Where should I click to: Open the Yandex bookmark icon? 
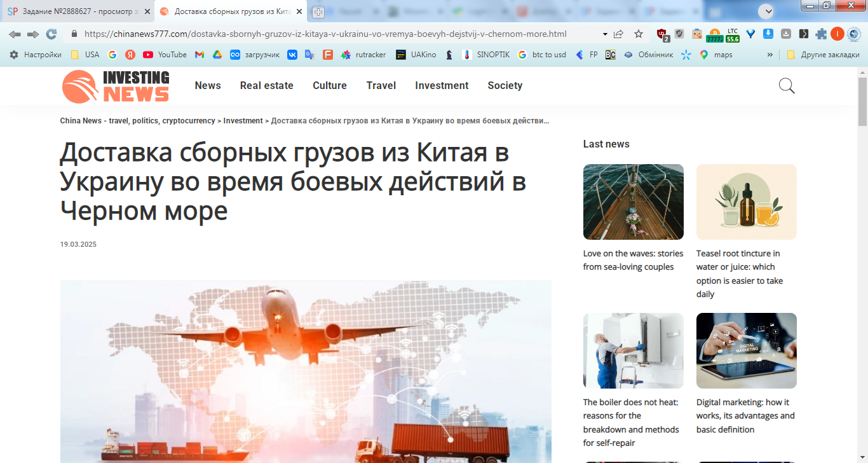click(x=130, y=55)
